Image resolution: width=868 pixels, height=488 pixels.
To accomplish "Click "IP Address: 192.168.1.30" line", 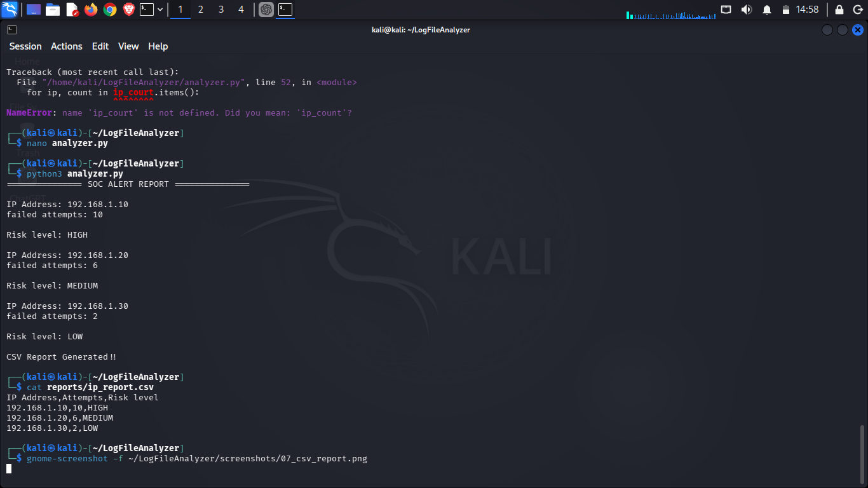I will [67, 306].
